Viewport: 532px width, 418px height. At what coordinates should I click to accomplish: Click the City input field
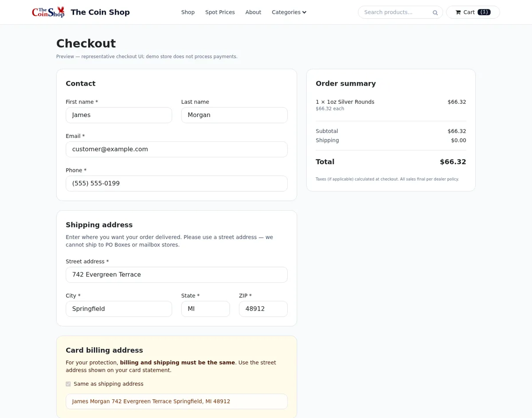(x=119, y=309)
